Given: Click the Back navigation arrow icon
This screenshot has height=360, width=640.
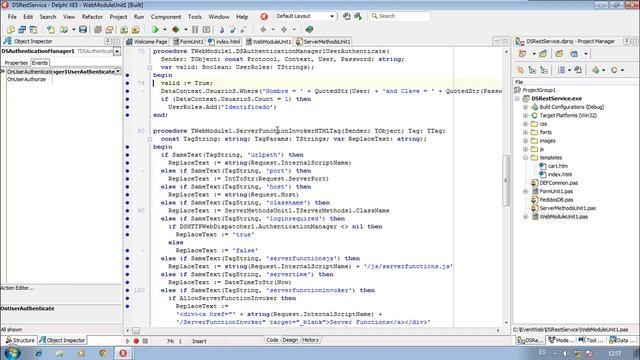Looking at the screenshot, I should click(x=263, y=29).
